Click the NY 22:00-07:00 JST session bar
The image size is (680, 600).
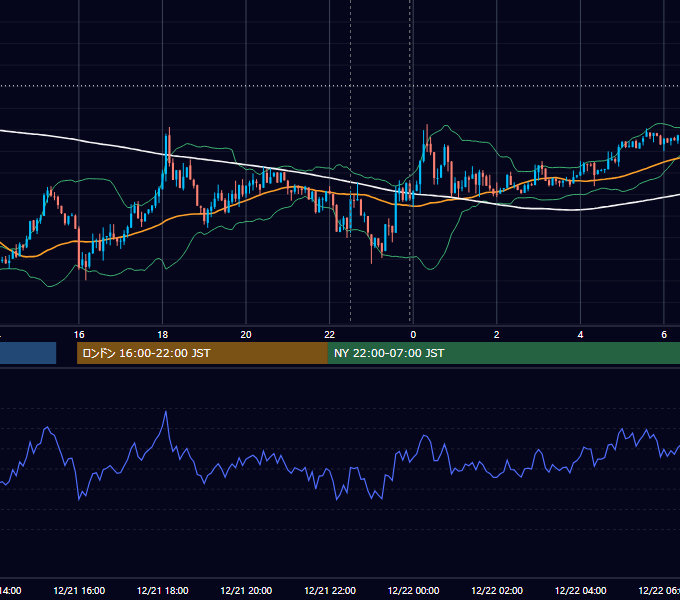(x=503, y=353)
